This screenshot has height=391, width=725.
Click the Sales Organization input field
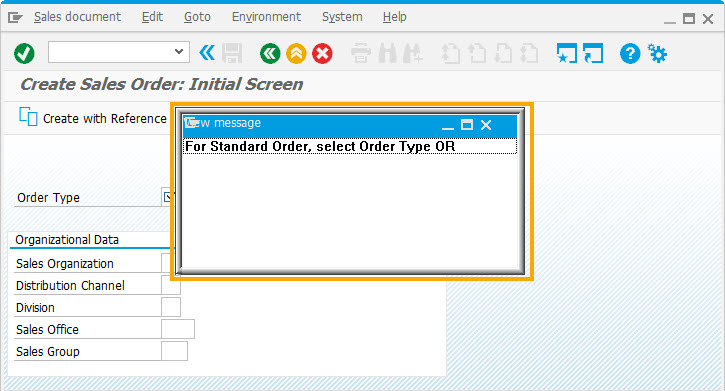[x=168, y=263]
